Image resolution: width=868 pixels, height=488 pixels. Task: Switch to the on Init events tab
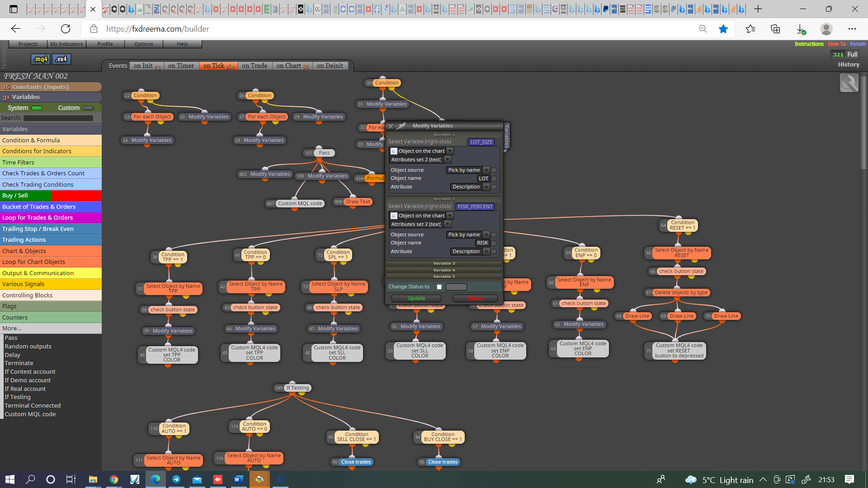(x=146, y=66)
